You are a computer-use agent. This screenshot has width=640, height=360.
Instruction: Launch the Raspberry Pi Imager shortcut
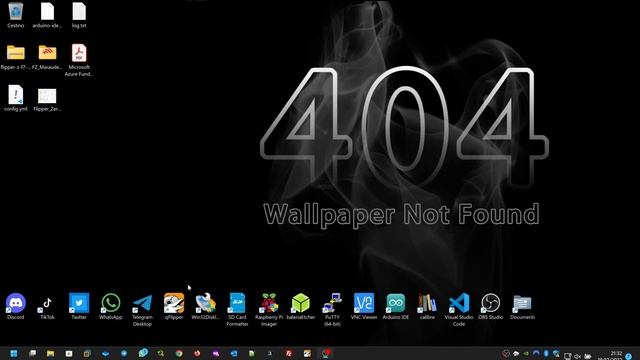[x=269, y=309]
